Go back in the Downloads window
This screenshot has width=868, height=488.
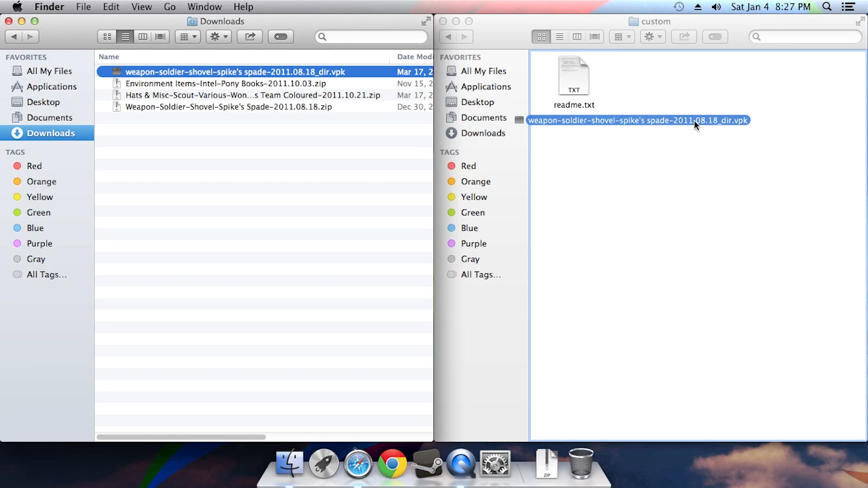(14, 37)
